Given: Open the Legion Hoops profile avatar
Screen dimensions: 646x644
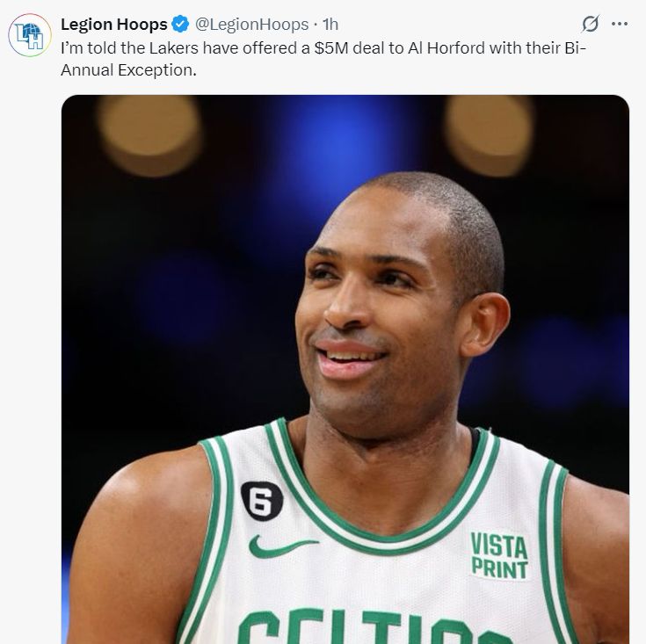Looking at the screenshot, I should pyautogui.click(x=30, y=34).
